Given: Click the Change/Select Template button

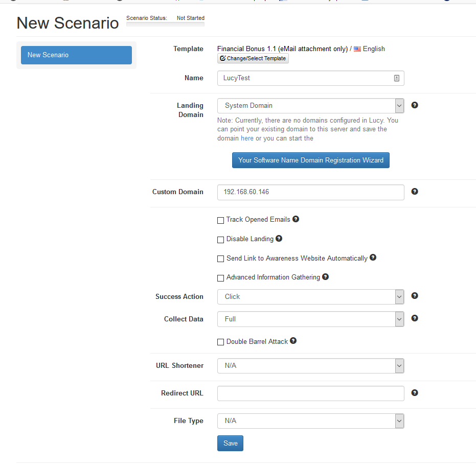Looking at the screenshot, I should [253, 58].
